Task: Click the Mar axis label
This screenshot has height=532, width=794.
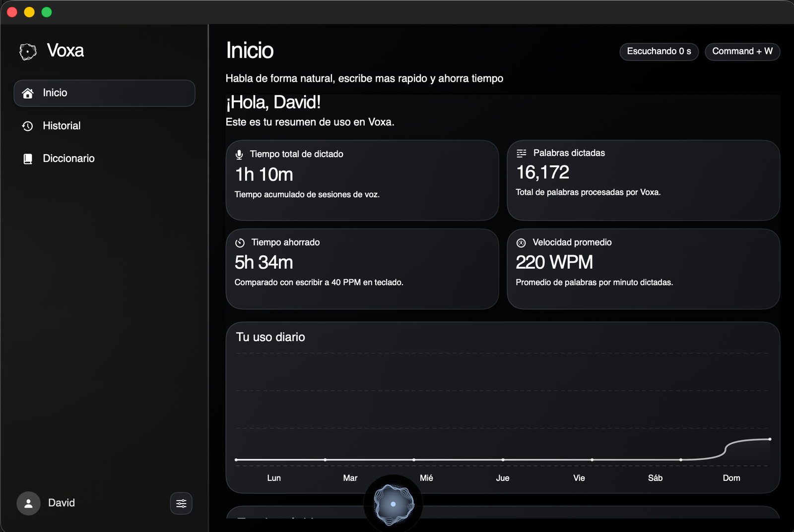Action: point(350,478)
